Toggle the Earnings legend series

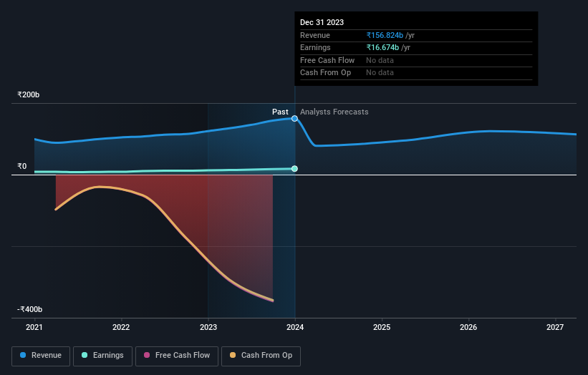tap(102, 356)
